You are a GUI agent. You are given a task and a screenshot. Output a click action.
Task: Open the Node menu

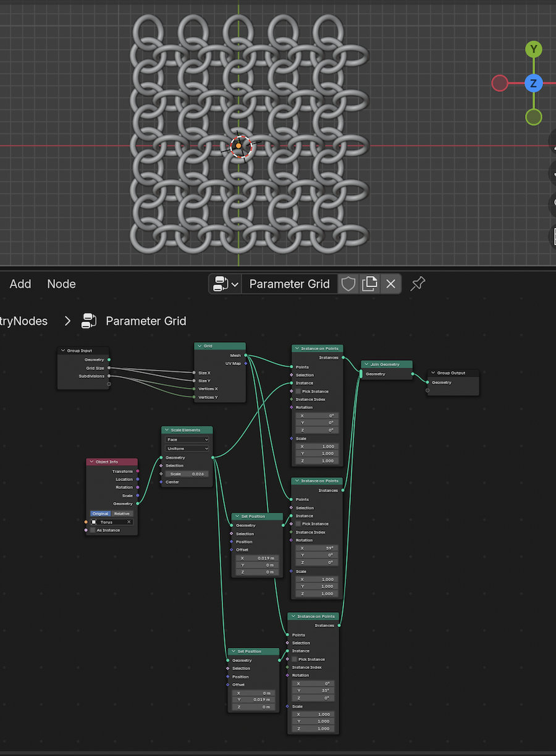pos(61,284)
